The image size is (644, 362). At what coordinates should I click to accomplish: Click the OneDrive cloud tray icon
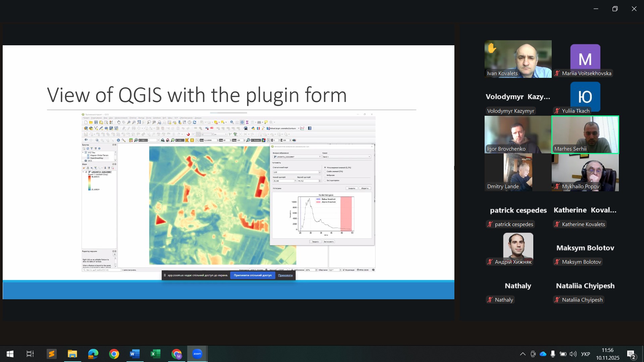click(x=543, y=354)
